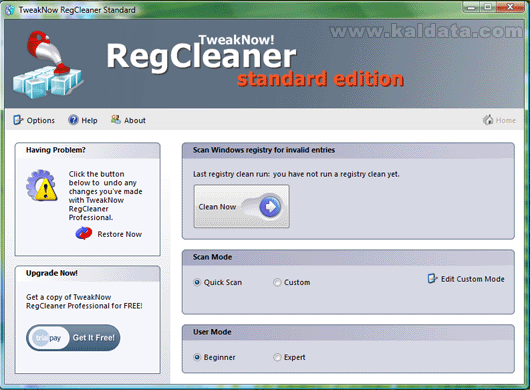The image size is (530, 390).
Task: Close the RegCleaner window
Action: coord(510,7)
